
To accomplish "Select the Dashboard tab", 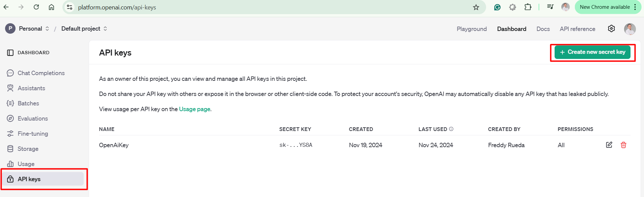I will [x=511, y=29].
